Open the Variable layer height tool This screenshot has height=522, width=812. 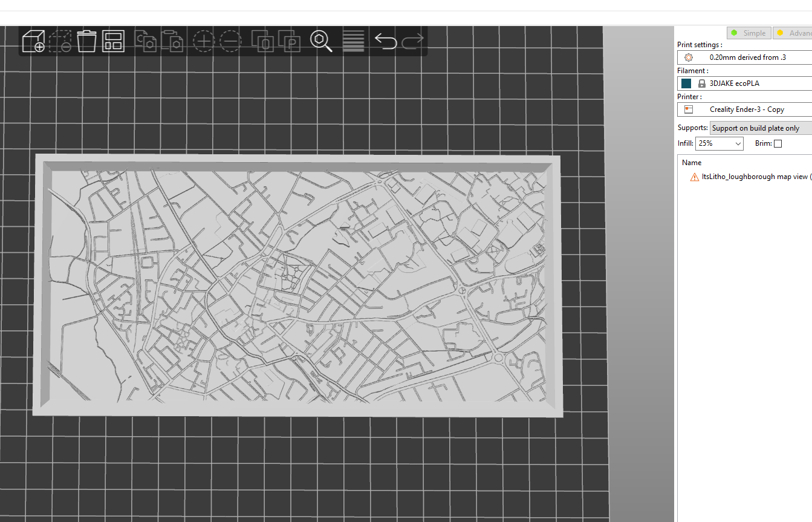[x=353, y=41]
